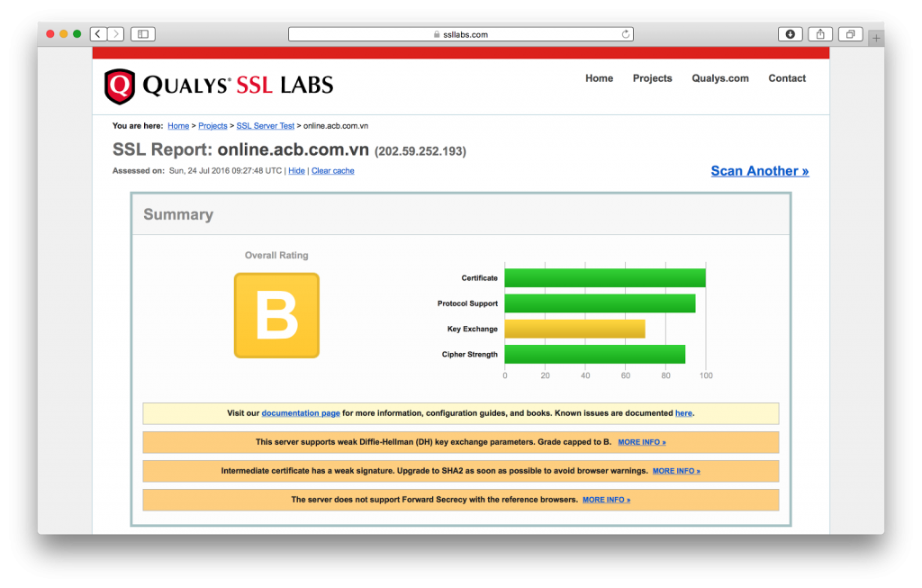Open the documentation page link
The image size is (922, 588).
click(x=301, y=413)
